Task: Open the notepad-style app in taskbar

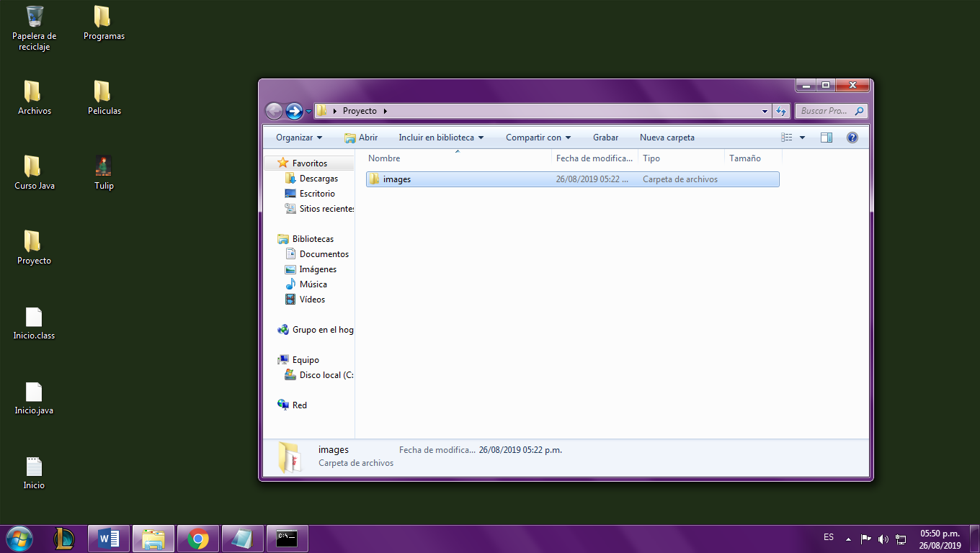Action: click(x=243, y=539)
